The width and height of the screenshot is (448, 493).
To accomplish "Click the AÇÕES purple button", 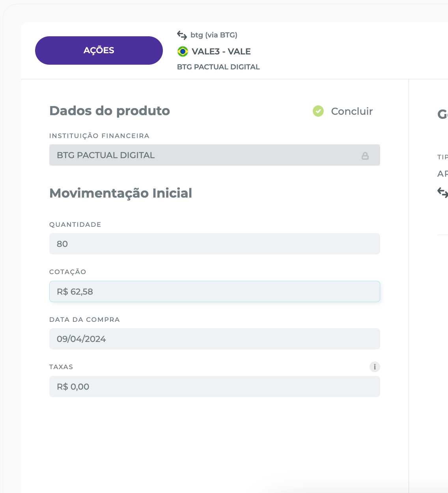I will point(99,50).
